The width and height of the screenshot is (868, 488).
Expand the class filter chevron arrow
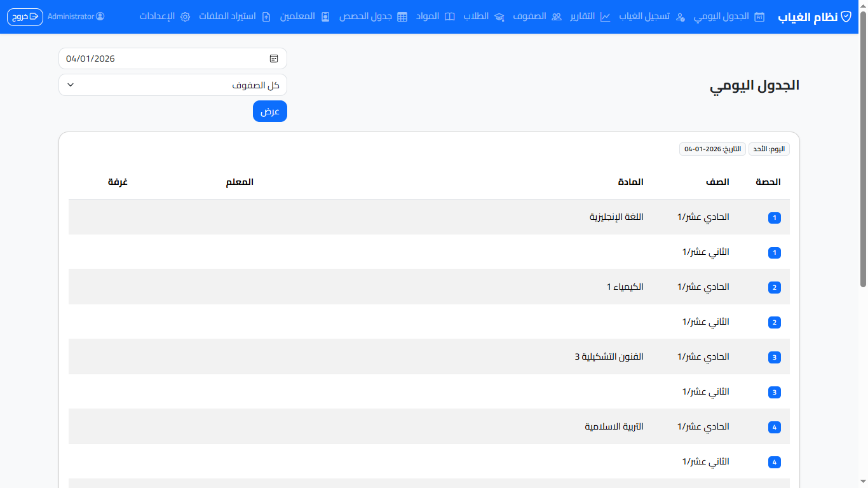[x=71, y=85]
